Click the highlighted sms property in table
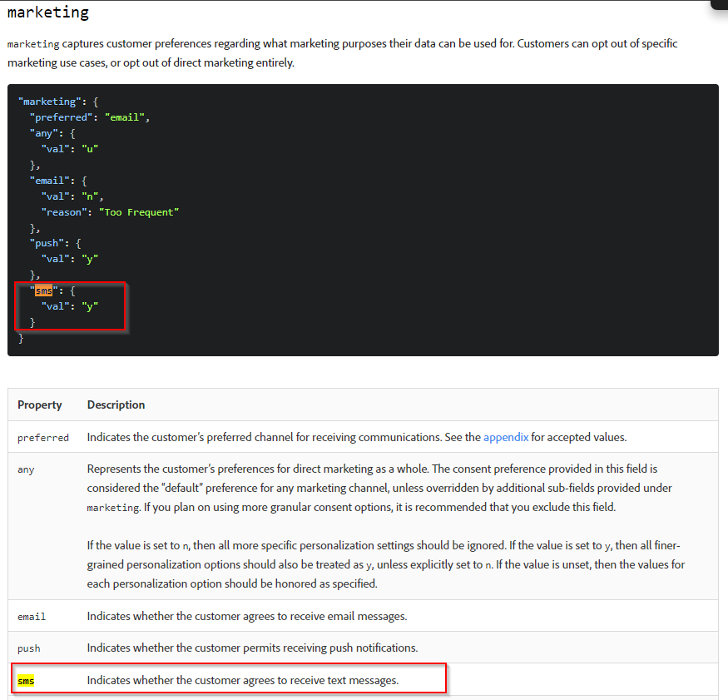 26,681
